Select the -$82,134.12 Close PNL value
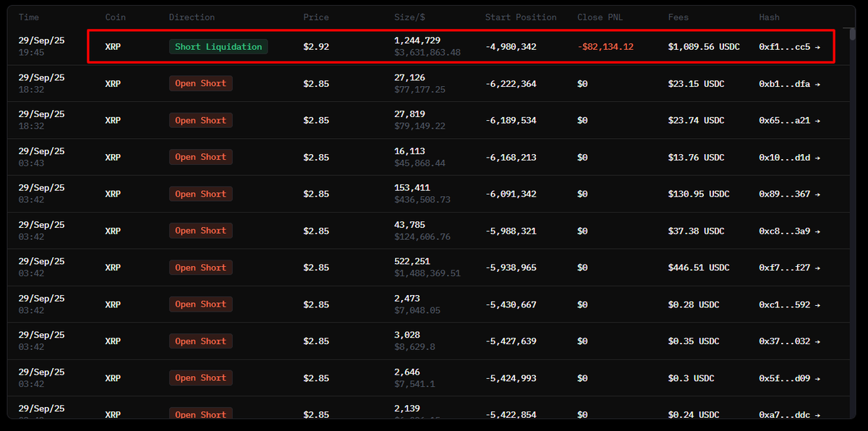The height and width of the screenshot is (431, 868). pyautogui.click(x=605, y=47)
